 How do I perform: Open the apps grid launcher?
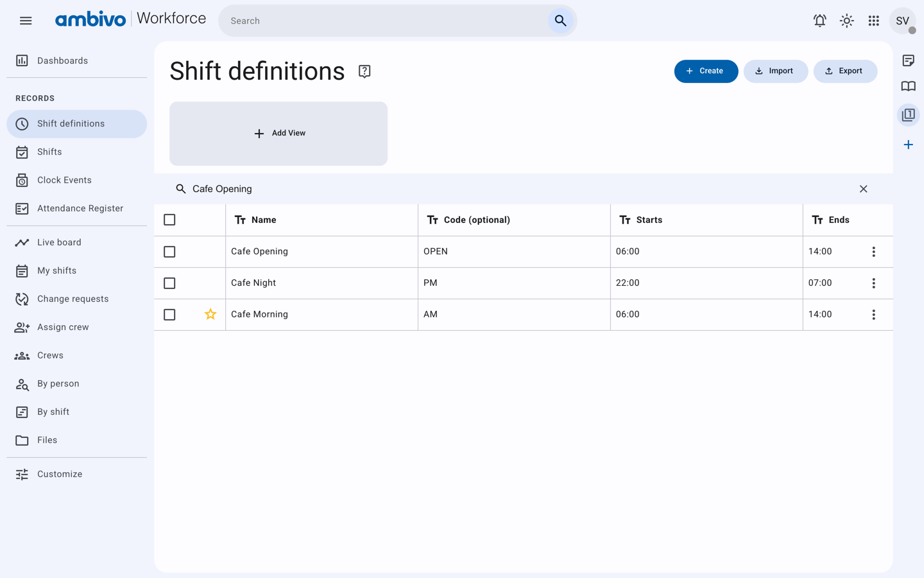[x=874, y=21]
